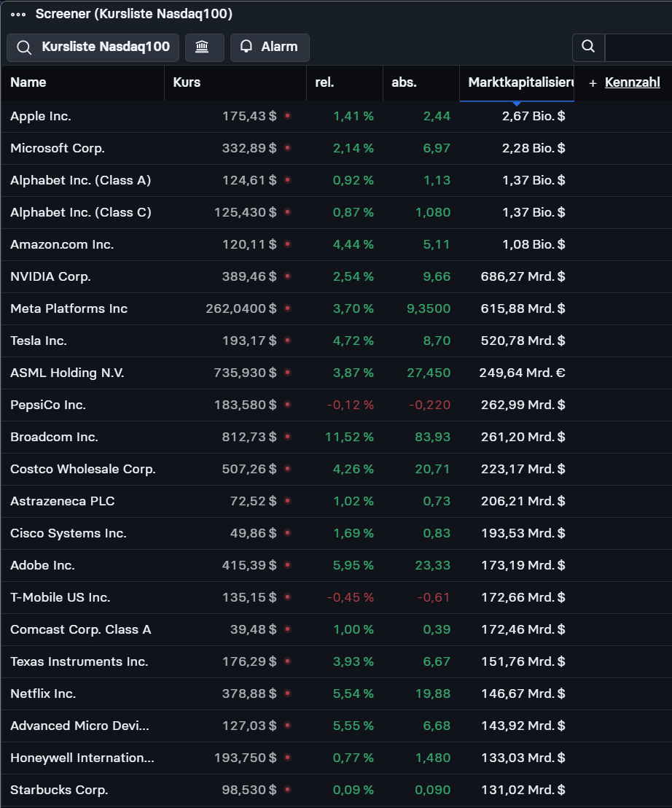The height and width of the screenshot is (808, 672).
Task: Click Tesla's relative change 4,72 %
Action: pos(353,341)
